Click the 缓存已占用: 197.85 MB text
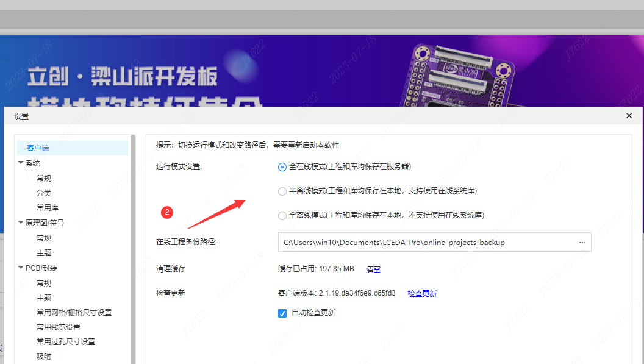The height and width of the screenshot is (364, 644). 316,269
